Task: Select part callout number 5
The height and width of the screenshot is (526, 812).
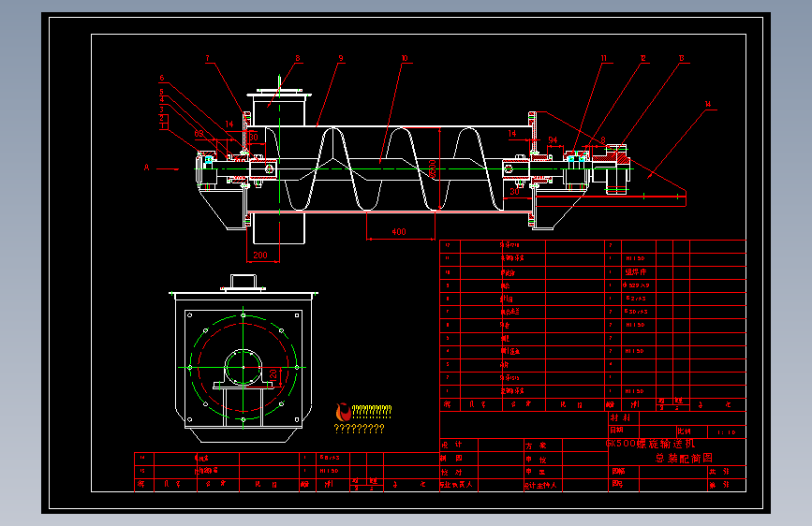Action: click(162, 92)
